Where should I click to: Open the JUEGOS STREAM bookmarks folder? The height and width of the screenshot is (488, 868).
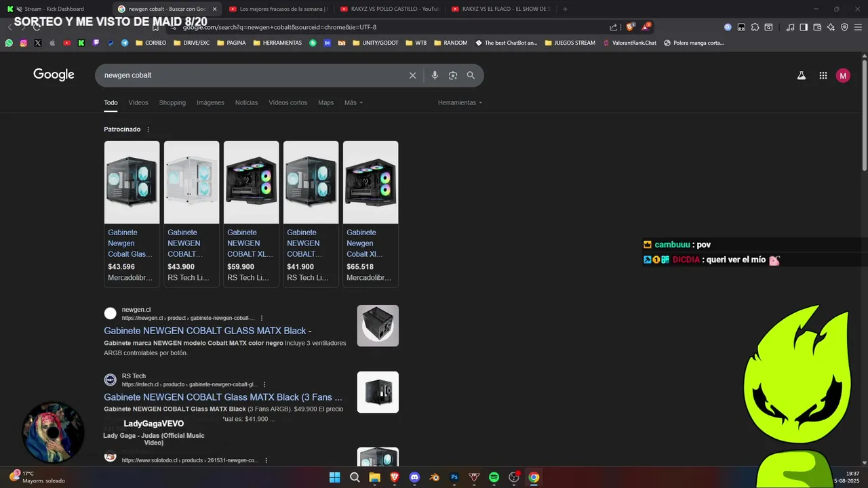pyautogui.click(x=570, y=43)
